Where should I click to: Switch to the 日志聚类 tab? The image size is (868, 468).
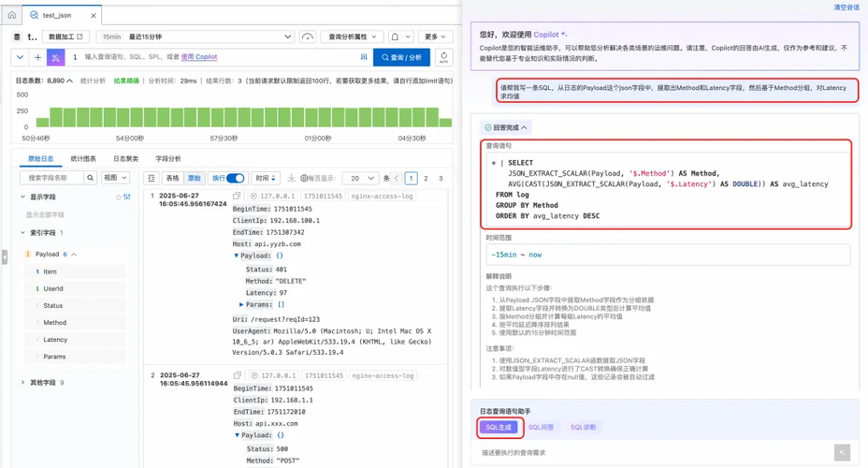click(125, 159)
